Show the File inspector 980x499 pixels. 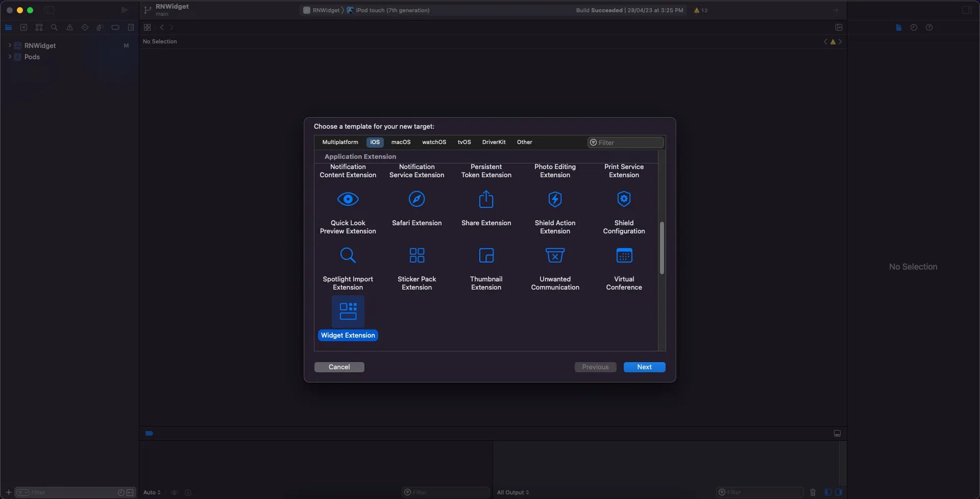(x=898, y=28)
